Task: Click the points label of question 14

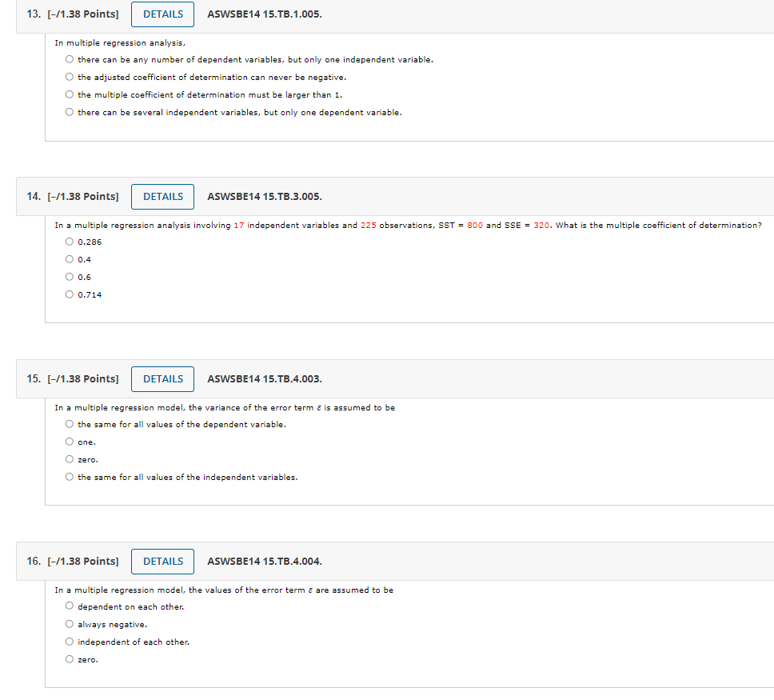Action: pos(83,197)
